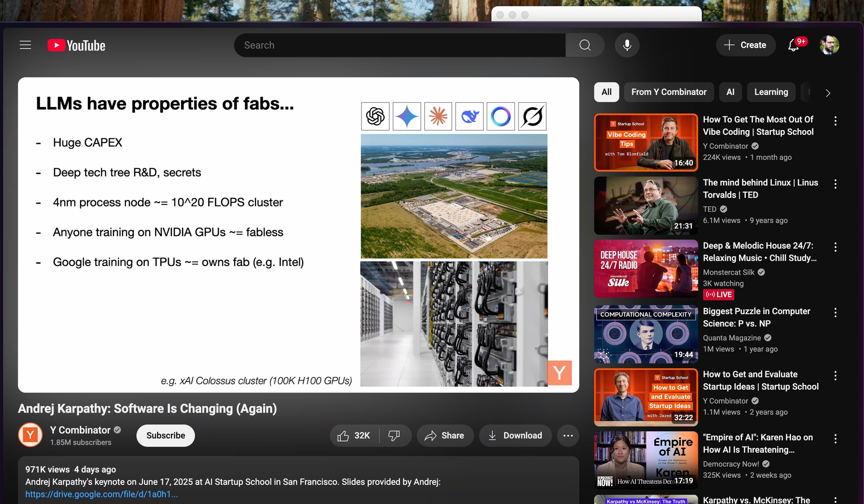Click the Create button
The width and height of the screenshot is (864, 504).
745,45
